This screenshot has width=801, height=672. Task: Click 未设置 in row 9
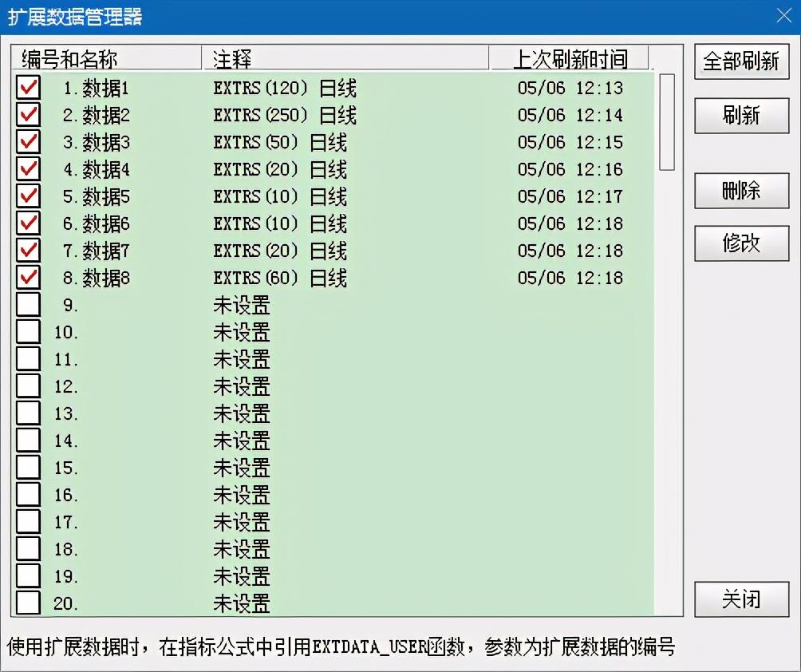242,305
